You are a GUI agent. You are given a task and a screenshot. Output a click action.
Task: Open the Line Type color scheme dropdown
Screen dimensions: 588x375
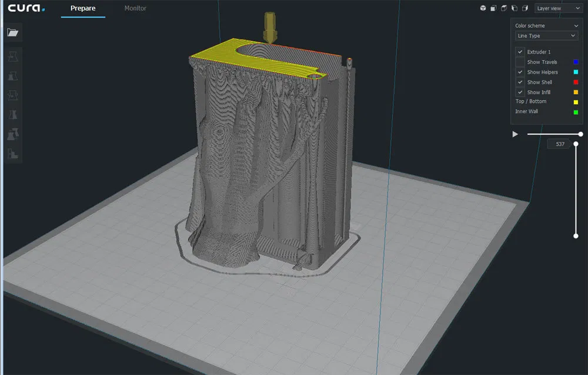tap(546, 36)
